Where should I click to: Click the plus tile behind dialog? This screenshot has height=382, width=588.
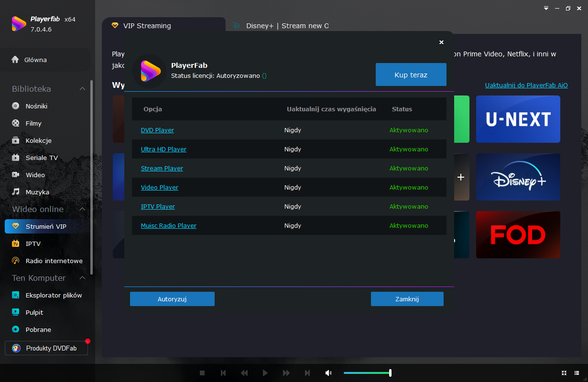tap(461, 177)
